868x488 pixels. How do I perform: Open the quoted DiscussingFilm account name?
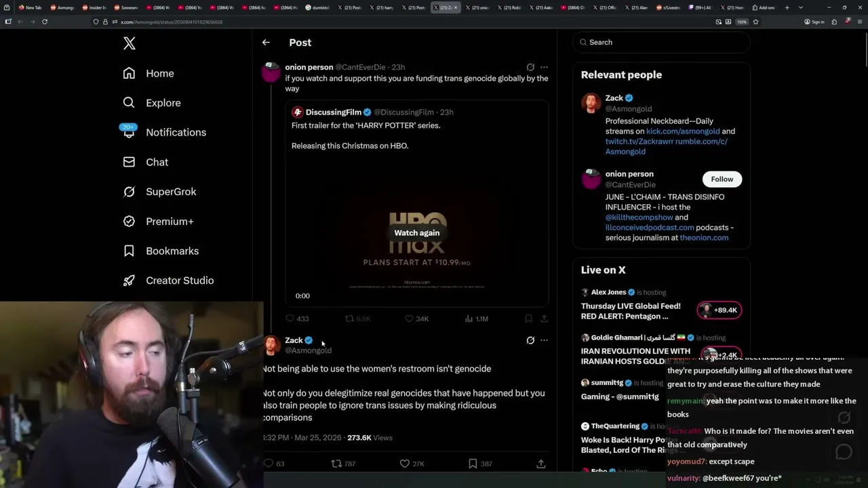pos(334,112)
